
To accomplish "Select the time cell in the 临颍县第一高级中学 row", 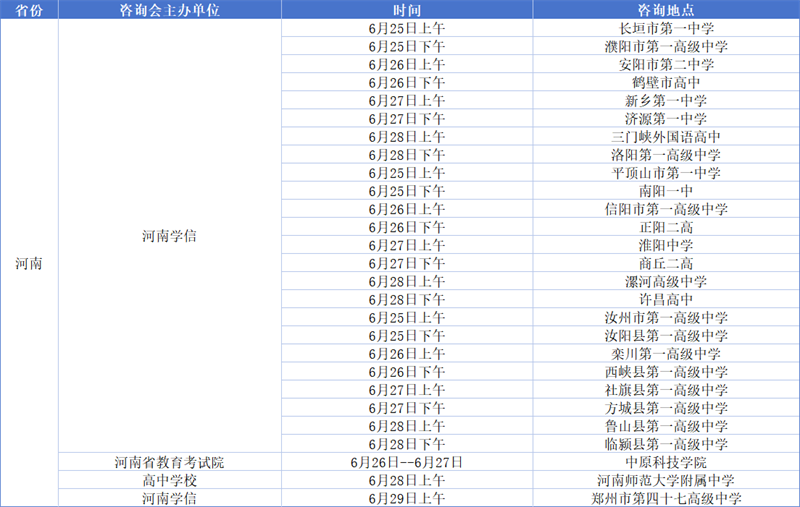I will coord(407,444).
